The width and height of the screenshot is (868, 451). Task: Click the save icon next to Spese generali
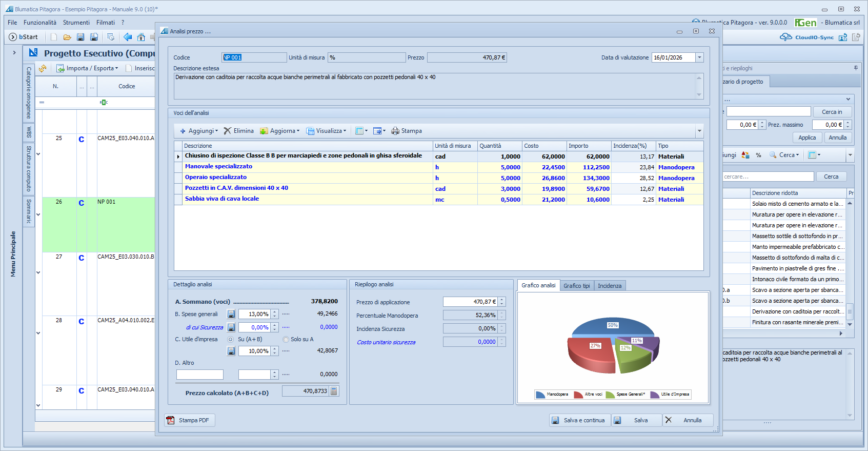(231, 314)
